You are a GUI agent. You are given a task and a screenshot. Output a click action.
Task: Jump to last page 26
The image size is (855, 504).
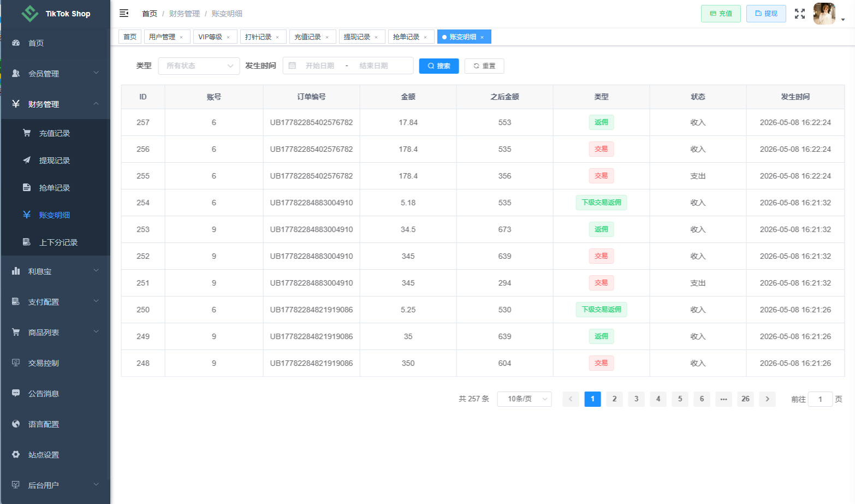tap(745, 399)
